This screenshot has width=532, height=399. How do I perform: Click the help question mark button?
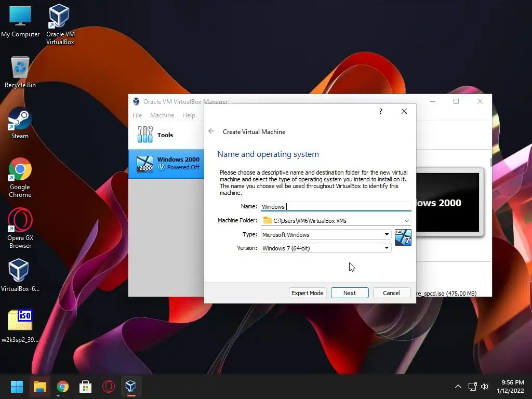click(x=381, y=111)
